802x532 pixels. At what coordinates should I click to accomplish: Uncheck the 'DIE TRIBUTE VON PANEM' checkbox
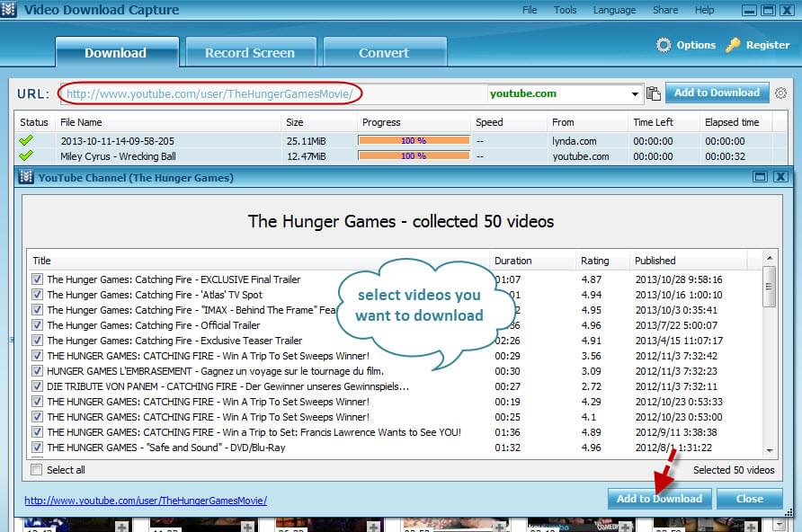(37, 386)
